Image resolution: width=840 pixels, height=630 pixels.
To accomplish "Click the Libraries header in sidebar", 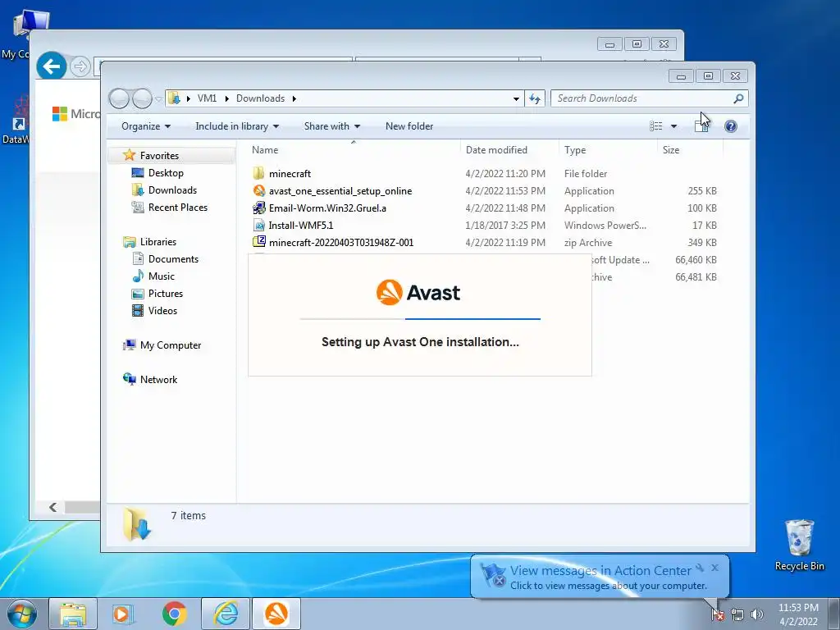I will 157,242.
